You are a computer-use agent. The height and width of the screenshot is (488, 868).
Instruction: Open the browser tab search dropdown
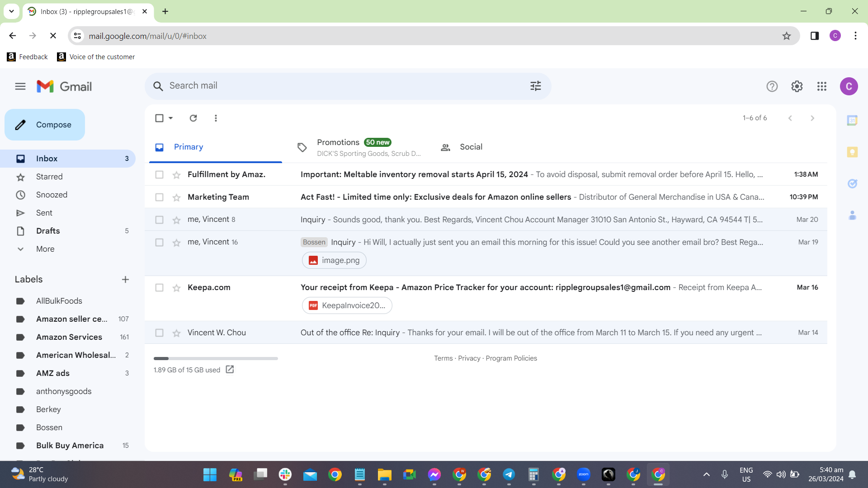11,11
